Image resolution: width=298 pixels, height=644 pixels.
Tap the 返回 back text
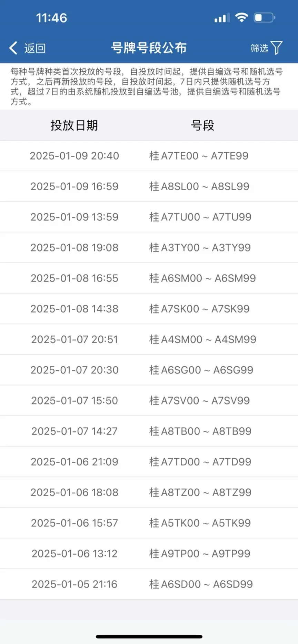[x=35, y=48]
